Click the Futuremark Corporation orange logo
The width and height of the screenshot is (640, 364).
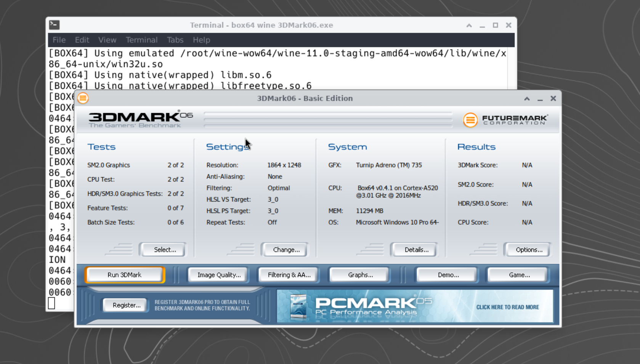pos(470,120)
